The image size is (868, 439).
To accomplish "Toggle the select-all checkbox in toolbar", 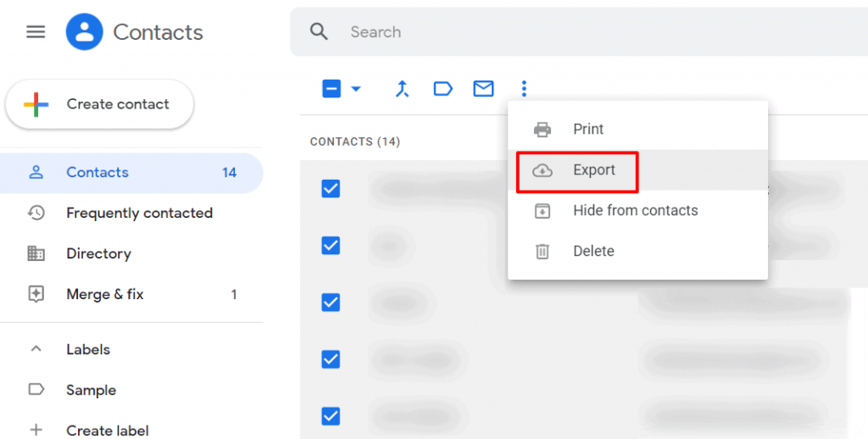I will (331, 89).
